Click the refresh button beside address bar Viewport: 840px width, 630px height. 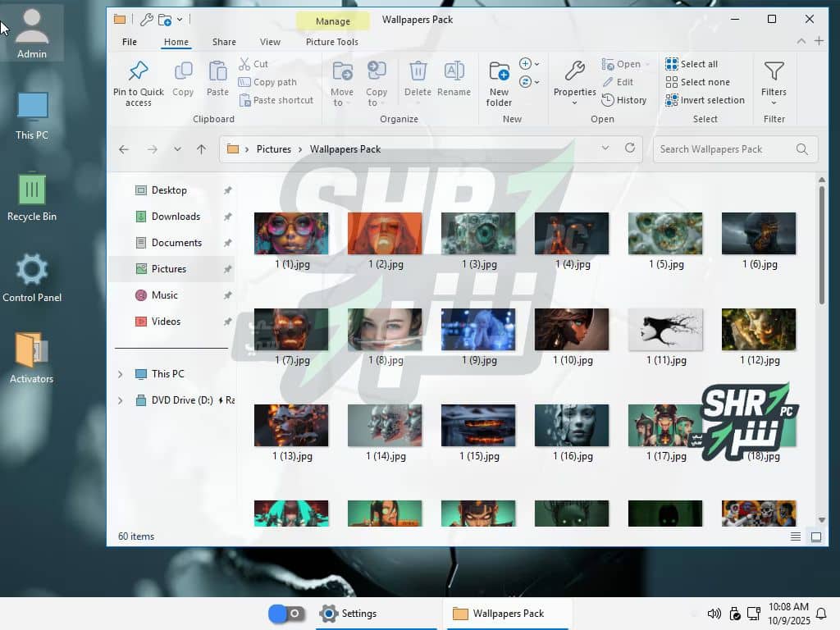tap(630, 148)
